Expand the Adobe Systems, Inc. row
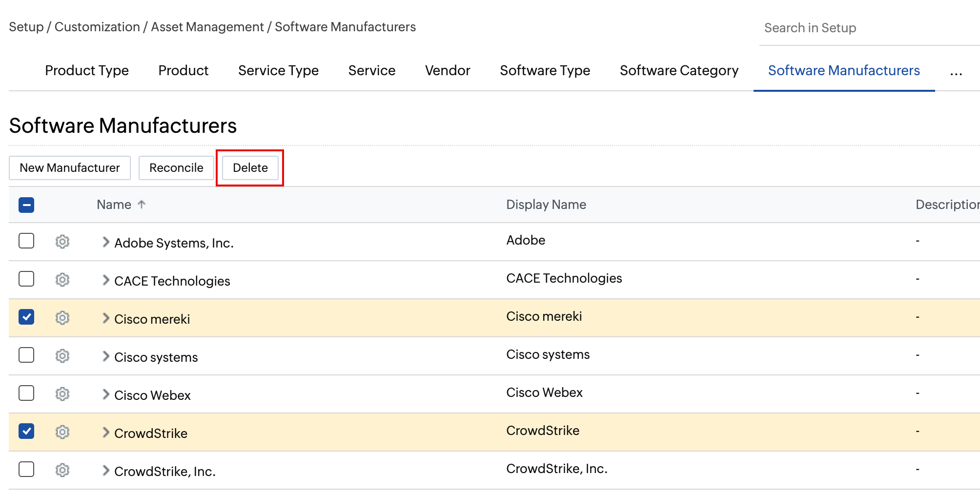Screen dimensions: 980x496 click(105, 242)
